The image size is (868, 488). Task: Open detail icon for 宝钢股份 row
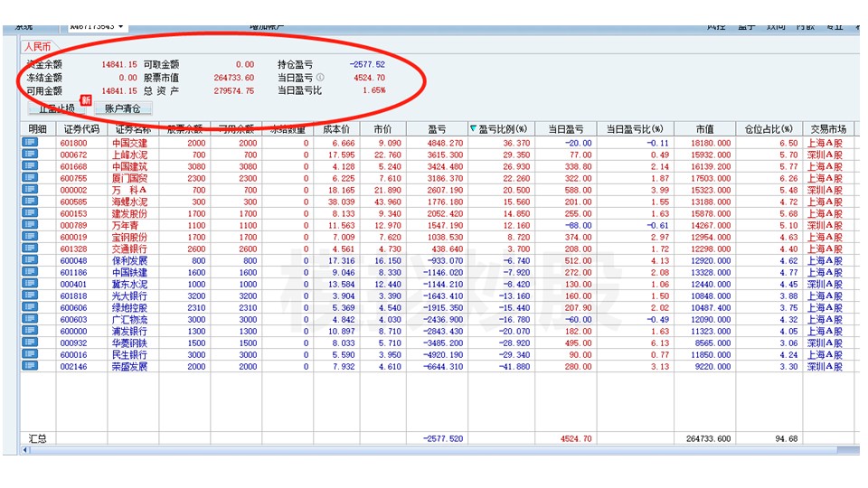[30, 237]
